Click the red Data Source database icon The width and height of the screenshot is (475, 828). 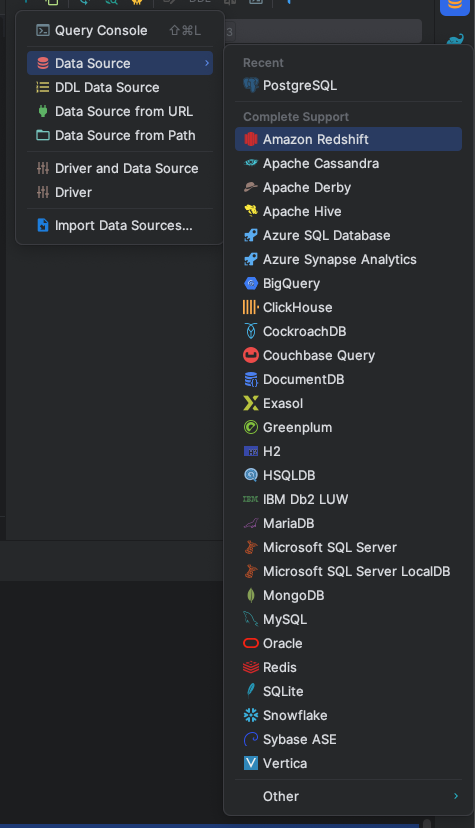point(43,63)
